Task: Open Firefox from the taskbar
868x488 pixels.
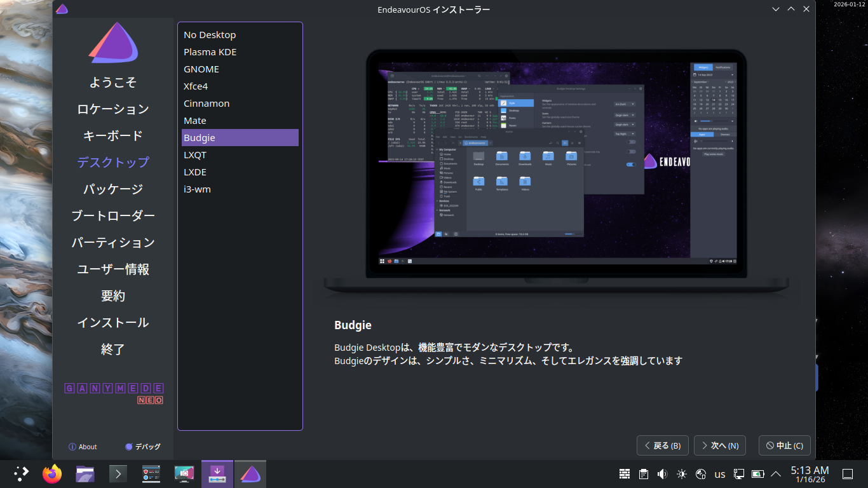Action: 52,474
